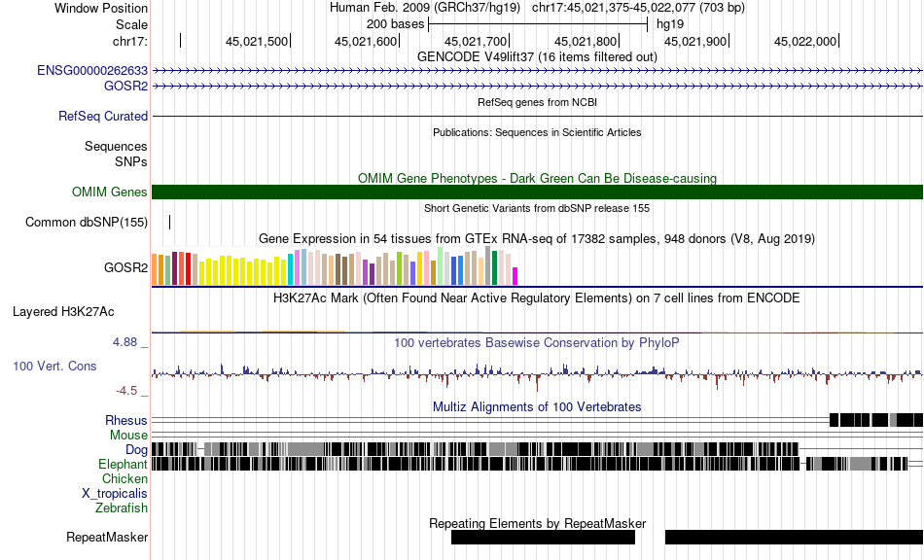Click the first RepeatMasker black block

pos(544,537)
